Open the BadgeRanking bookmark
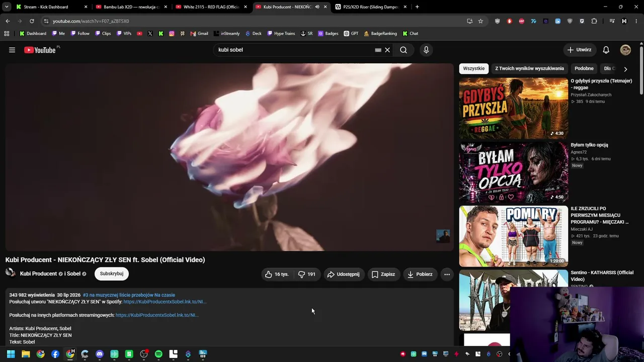Viewport: 644px width, 362px height. coord(380,34)
